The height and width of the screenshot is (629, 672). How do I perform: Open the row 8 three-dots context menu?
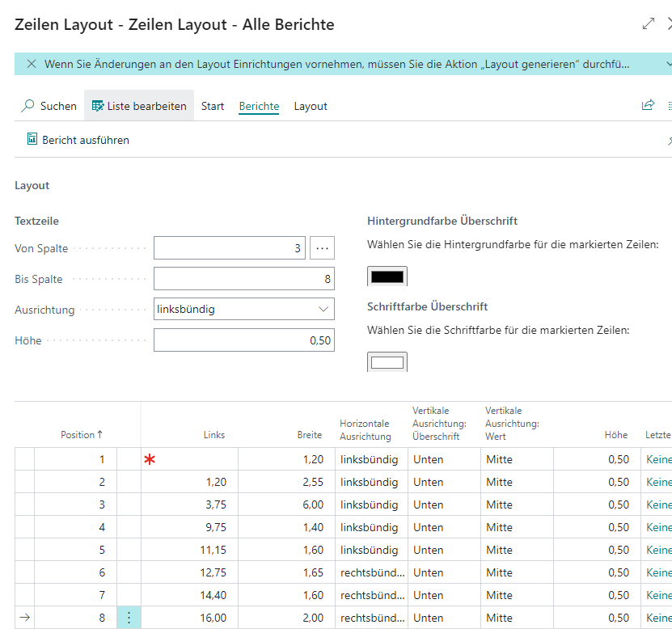click(x=129, y=618)
